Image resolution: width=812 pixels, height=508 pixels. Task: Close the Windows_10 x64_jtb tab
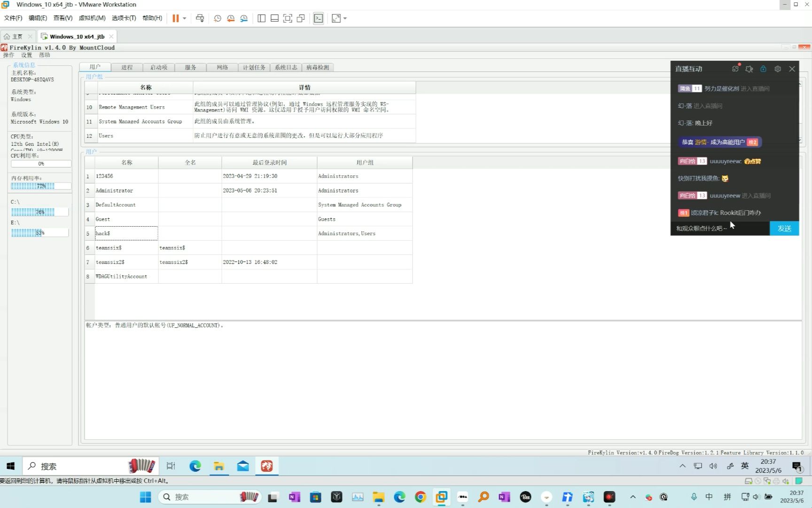pyautogui.click(x=111, y=36)
